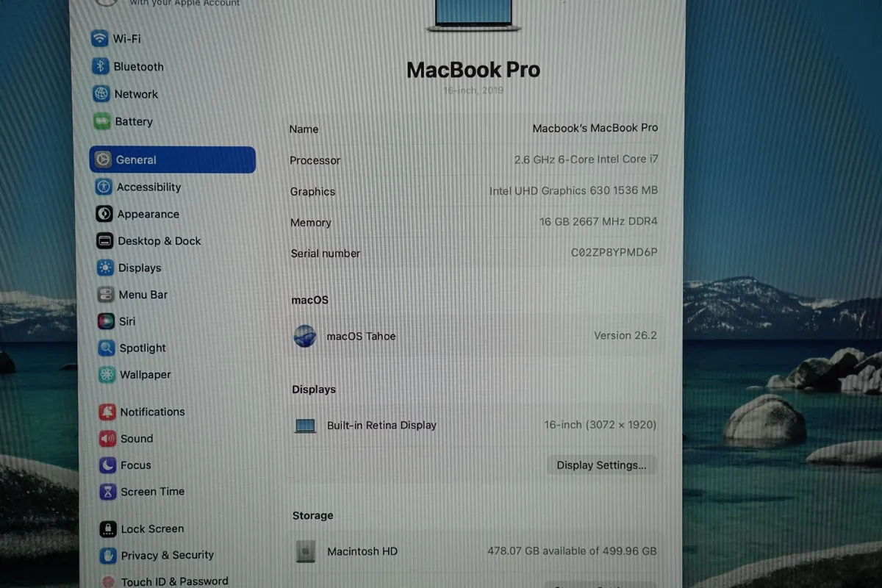This screenshot has height=588, width=882.
Task: Open Spotlight settings
Action: [105, 348]
